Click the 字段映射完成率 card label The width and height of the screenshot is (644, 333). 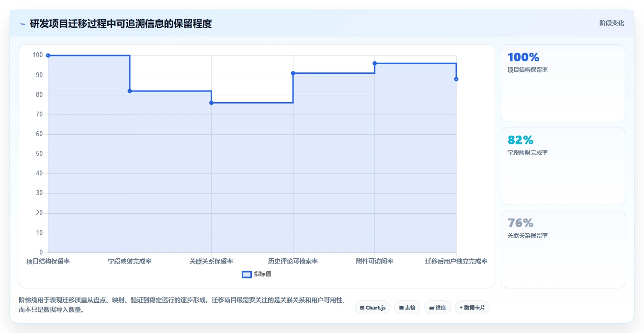(528, 153)
